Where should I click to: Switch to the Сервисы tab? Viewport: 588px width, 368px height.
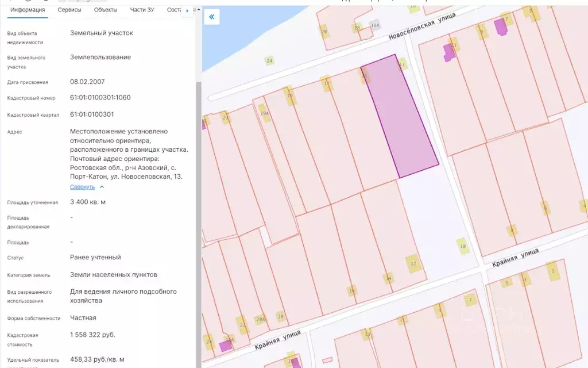[69, 10]
